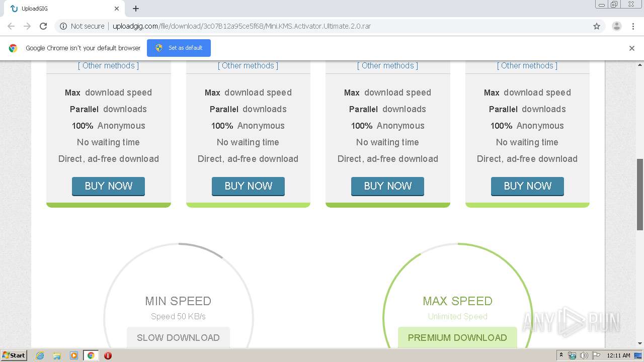
Task: Click Max download speed in third plan
Action: click(x=387, y=93)
